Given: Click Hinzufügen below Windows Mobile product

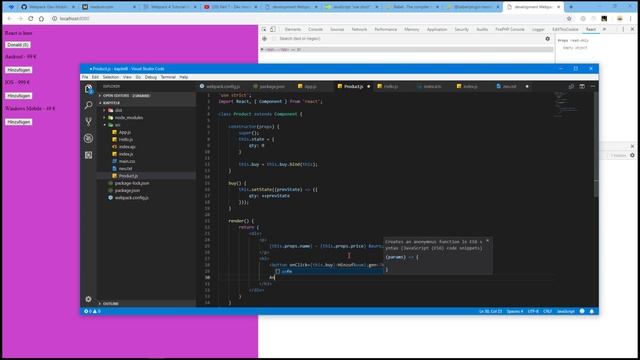Looking at the screenshot, I should 19,122.
